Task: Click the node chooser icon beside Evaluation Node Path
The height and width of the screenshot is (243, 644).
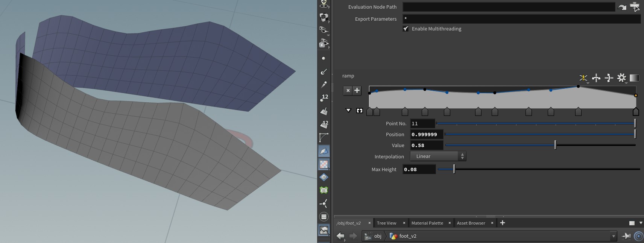Action: coord(635,7)
